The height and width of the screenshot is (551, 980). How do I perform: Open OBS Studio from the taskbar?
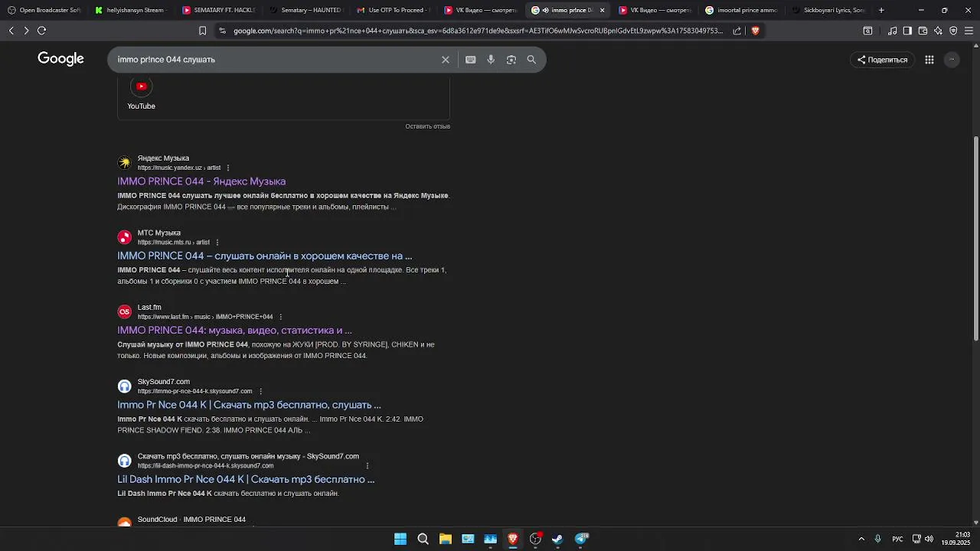coord(535,539)
